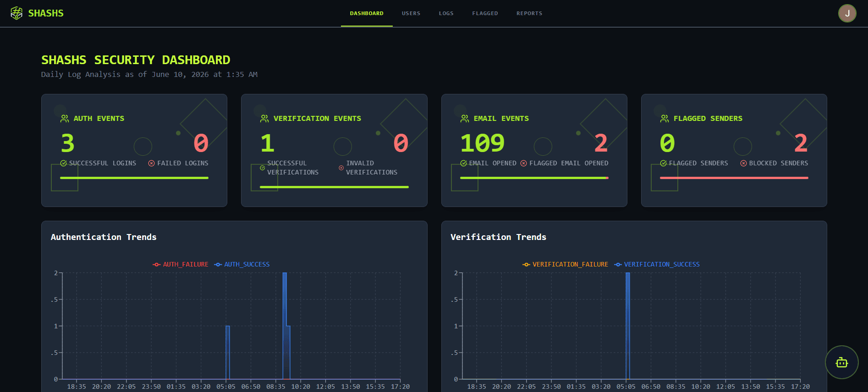Click the Blocked Senders cross icon
The image size is (868, 392).
(744, 163)
